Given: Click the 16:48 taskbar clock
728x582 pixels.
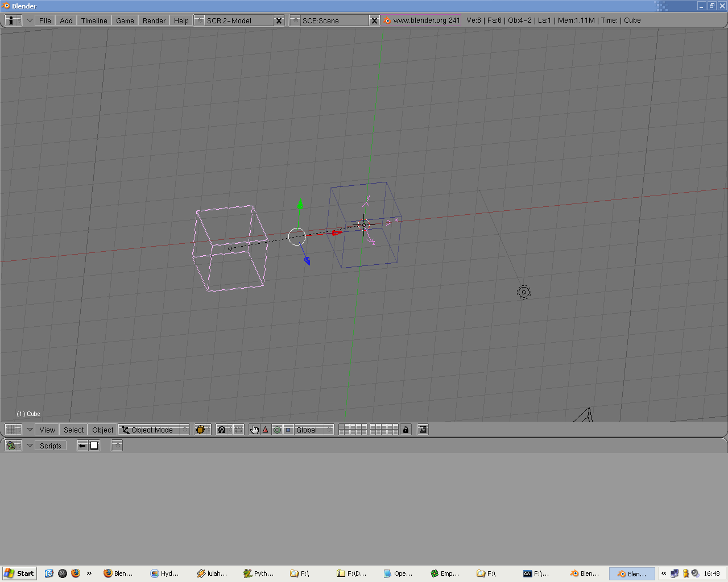Looking at the screenshot, I should (x=712, y=573).
